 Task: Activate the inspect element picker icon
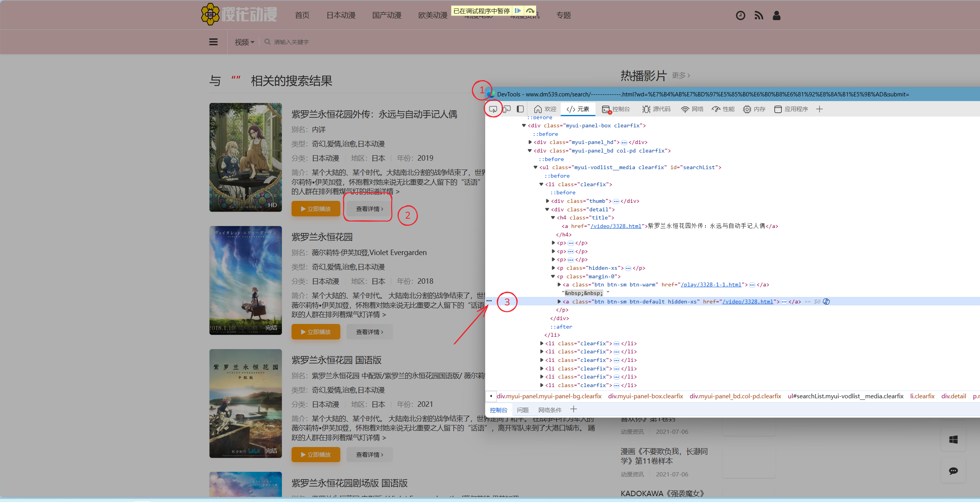point(493,109)
